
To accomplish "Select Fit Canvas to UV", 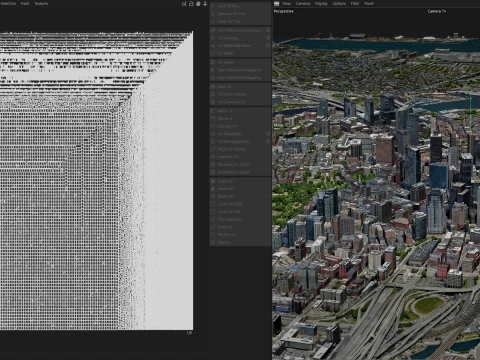I will click(240, 102).
